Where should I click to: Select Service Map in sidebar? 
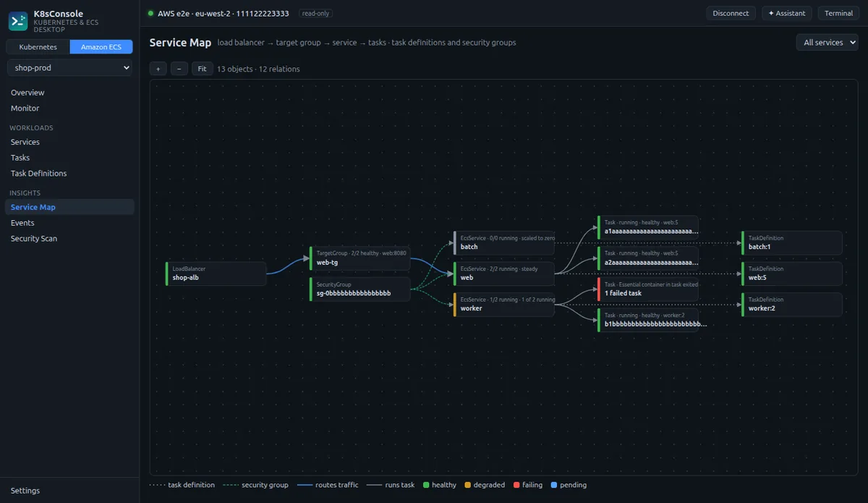click(69, 207)
